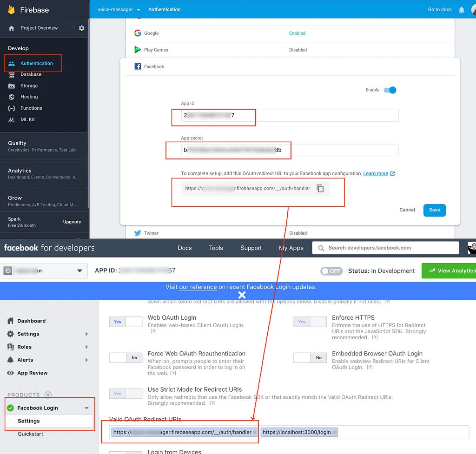Click the Roles badge icon
This screenshot has height=454, width=476.
(x=10, y=347)
